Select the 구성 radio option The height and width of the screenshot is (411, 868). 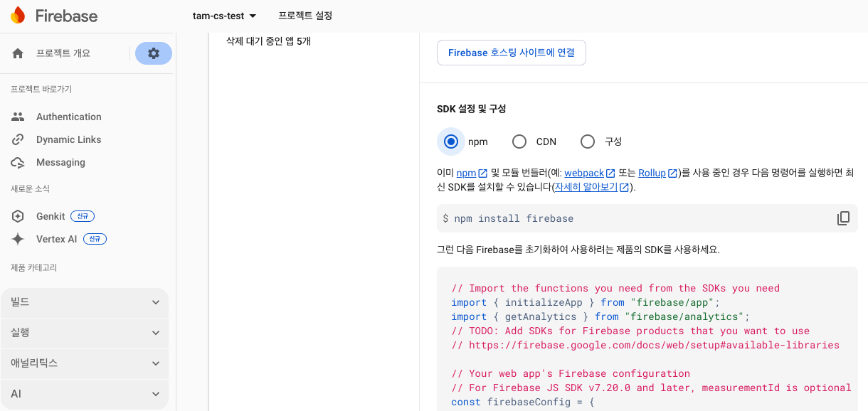pos(588,142)
